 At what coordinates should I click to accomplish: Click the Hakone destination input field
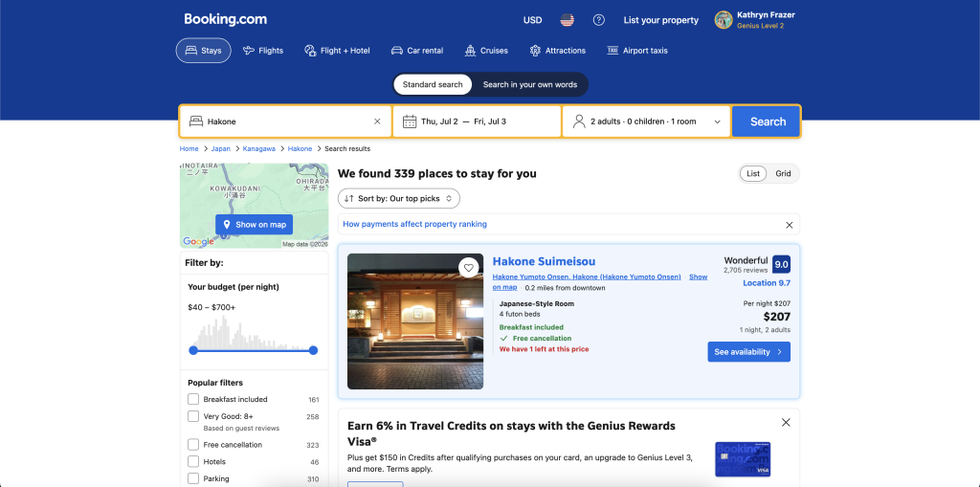tap(285, 122)
